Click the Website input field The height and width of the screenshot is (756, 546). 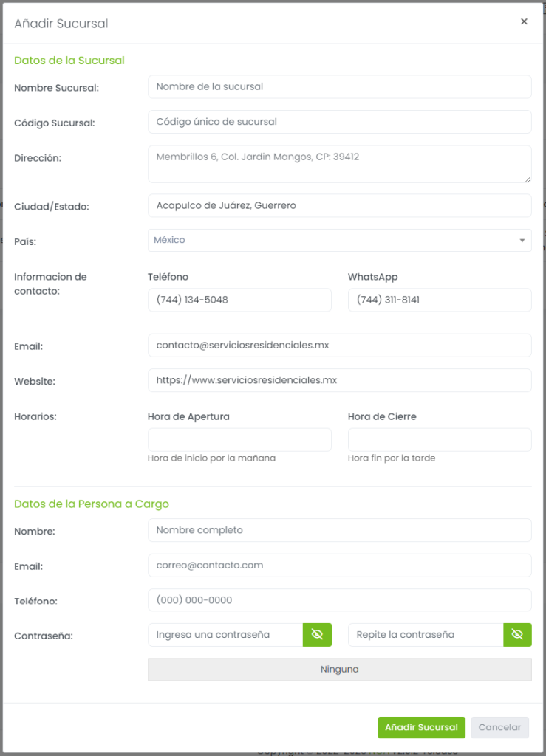340,380
